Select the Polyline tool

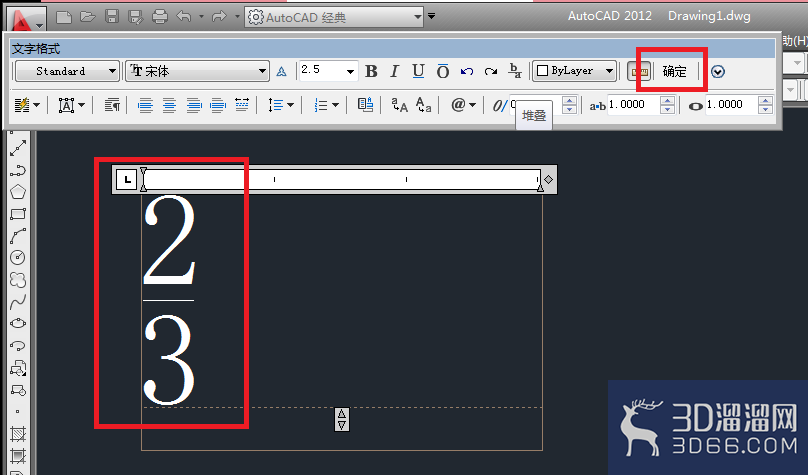pos(18,170)
